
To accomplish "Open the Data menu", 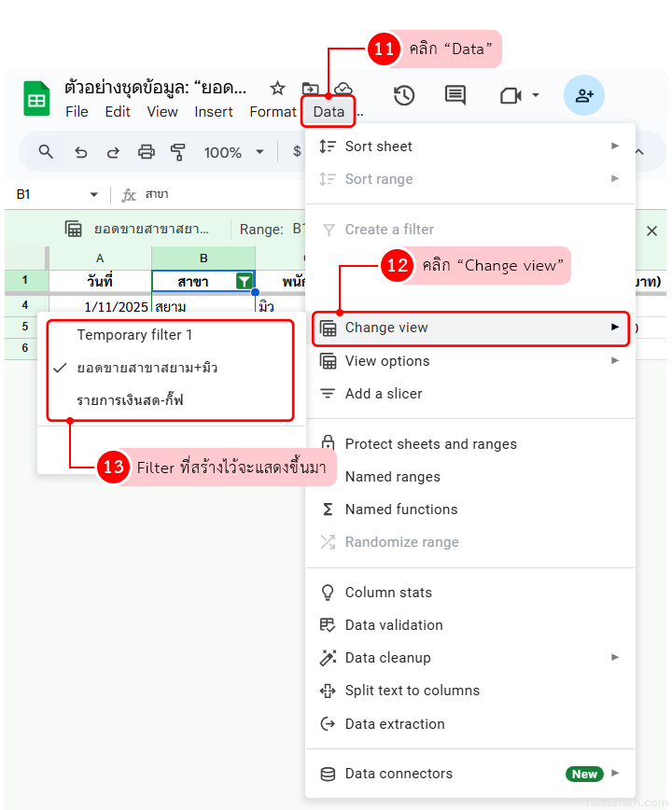I will pyautogui.click(x=329, y=112).
